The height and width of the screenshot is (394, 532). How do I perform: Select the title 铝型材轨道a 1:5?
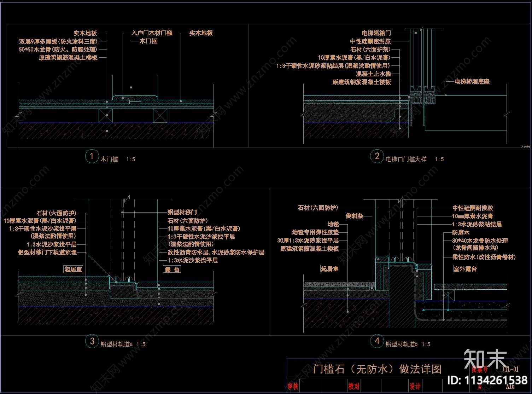click(123, 344)
